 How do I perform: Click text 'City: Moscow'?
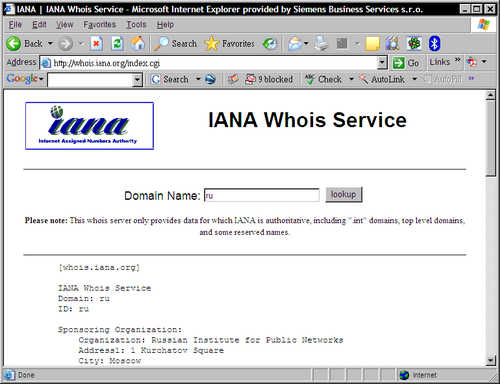tap(110, 361)
